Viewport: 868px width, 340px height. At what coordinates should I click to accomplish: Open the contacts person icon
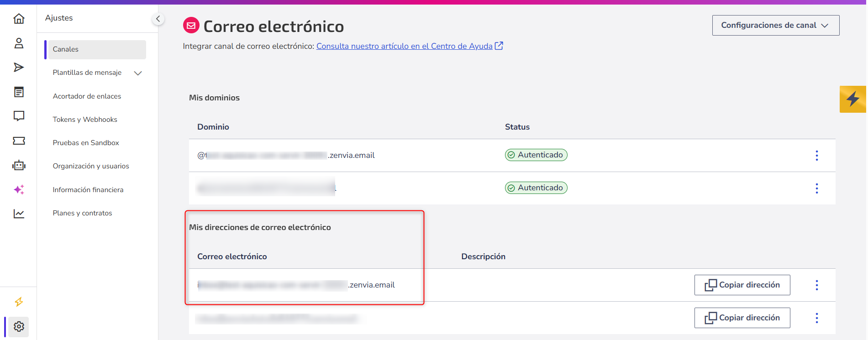click(x=19, y=43)
